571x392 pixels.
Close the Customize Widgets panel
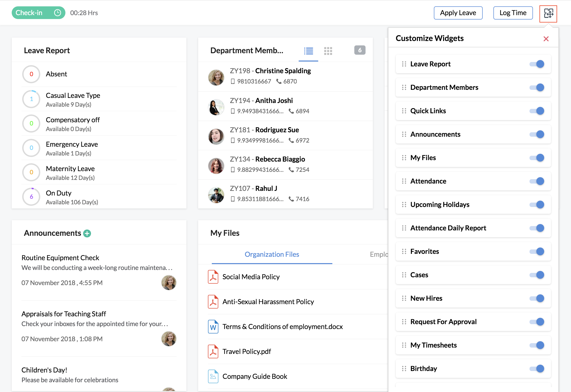point(546,39)
